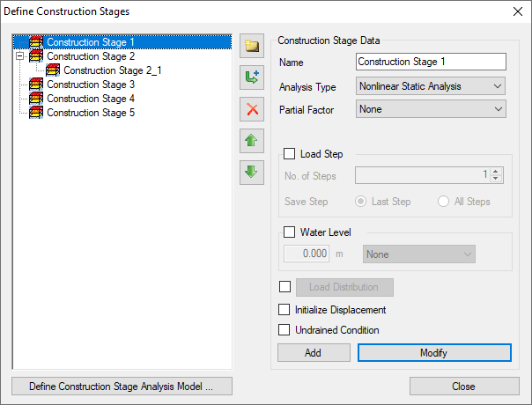Collapse the Construction Stage 2 tree node

(20, 56)
